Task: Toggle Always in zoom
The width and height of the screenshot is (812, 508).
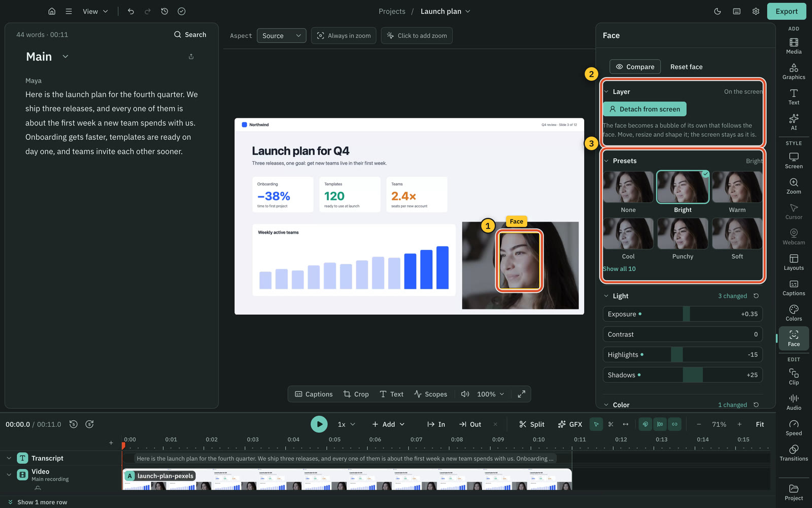Action: (344, 36)
